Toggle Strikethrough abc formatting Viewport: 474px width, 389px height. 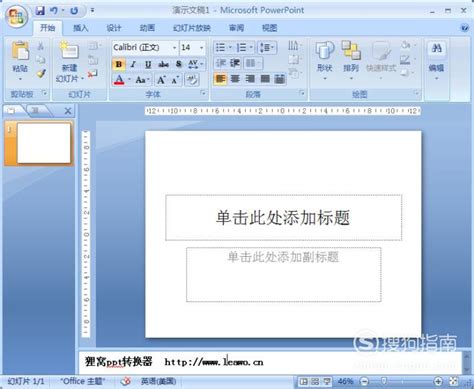[x=163, y=64]
